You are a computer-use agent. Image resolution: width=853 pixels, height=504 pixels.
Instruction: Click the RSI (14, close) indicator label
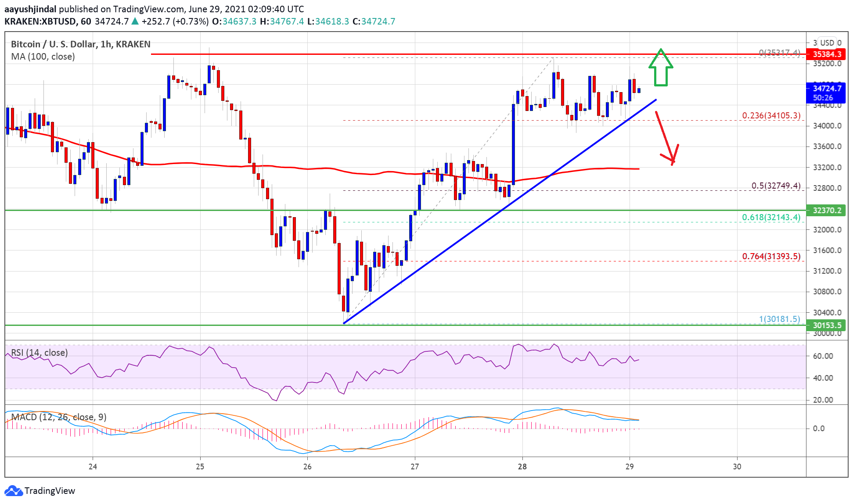pyautogui.click(x=39, y=353)
